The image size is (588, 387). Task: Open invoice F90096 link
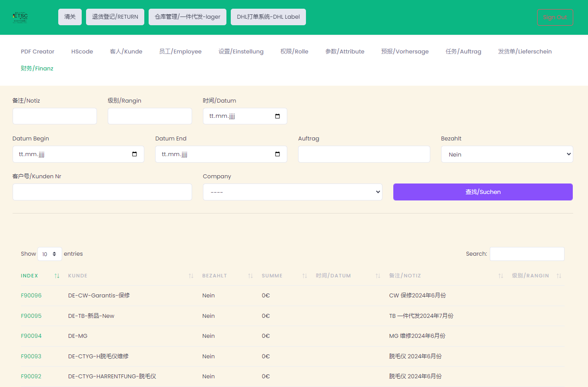tap(31, 295)
